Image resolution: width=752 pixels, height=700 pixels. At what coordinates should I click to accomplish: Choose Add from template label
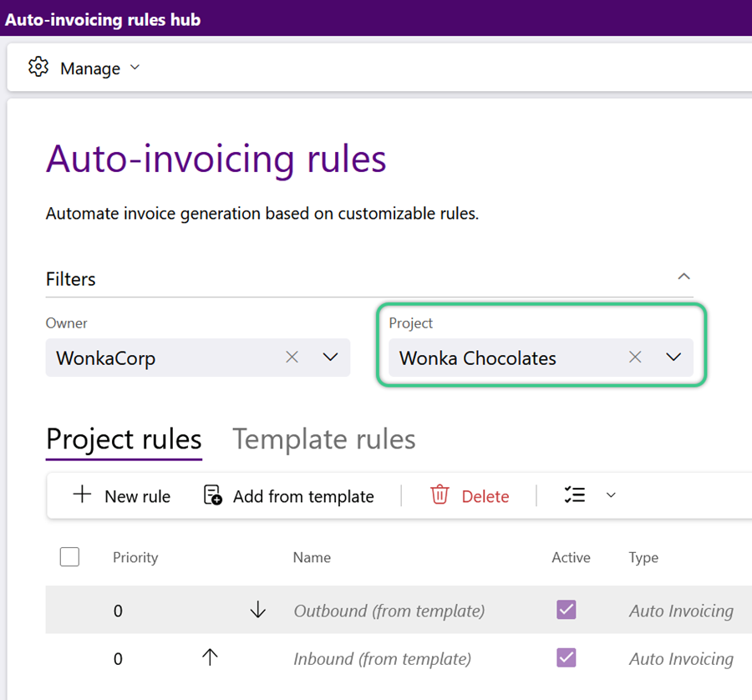point(303,497)
